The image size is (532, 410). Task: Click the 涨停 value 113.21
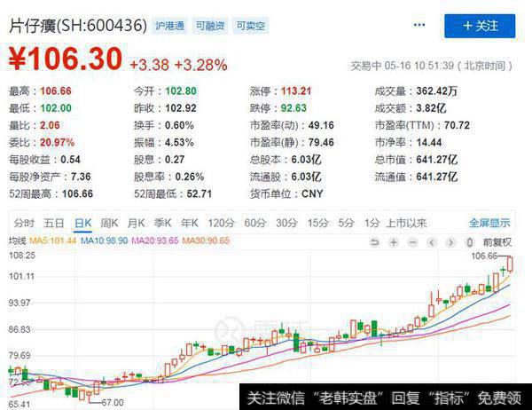click(296, 91)
